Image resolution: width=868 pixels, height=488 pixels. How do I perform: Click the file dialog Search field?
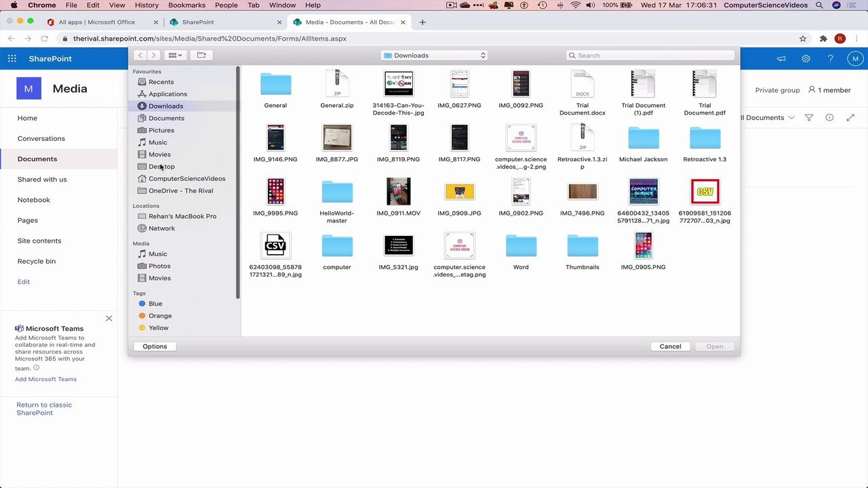coord(650,56)
